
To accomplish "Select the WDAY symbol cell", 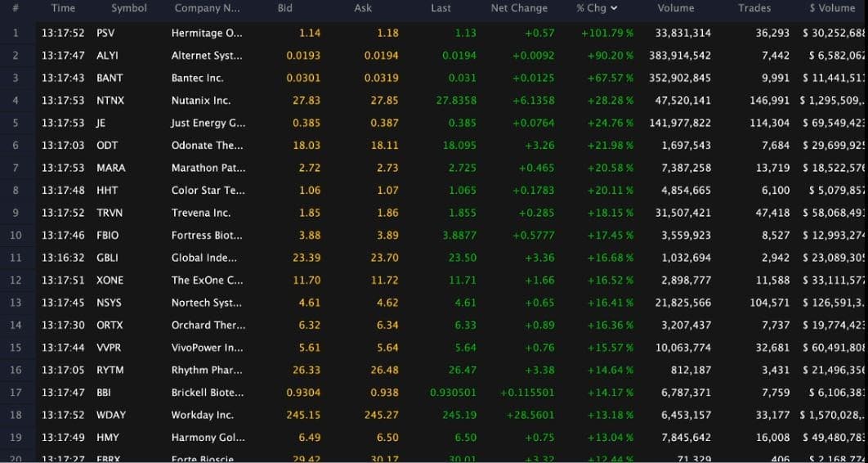I will (110, 415).
